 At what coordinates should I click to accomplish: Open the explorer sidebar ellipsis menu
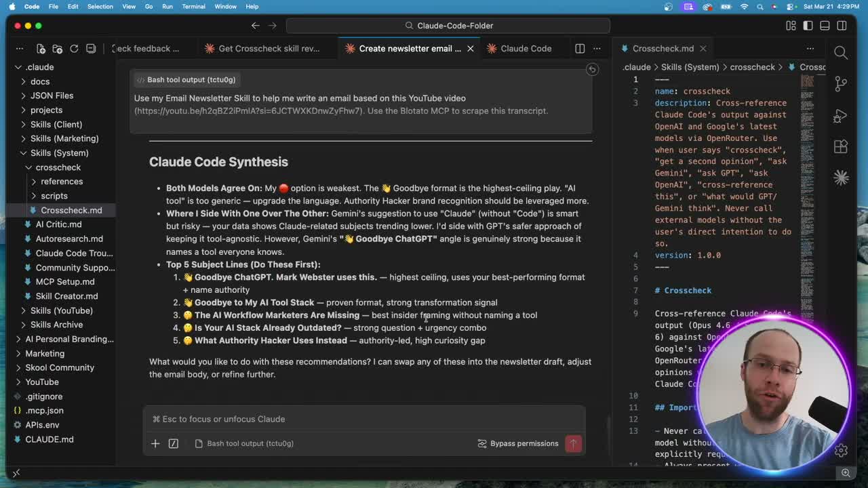click(20, 49)
